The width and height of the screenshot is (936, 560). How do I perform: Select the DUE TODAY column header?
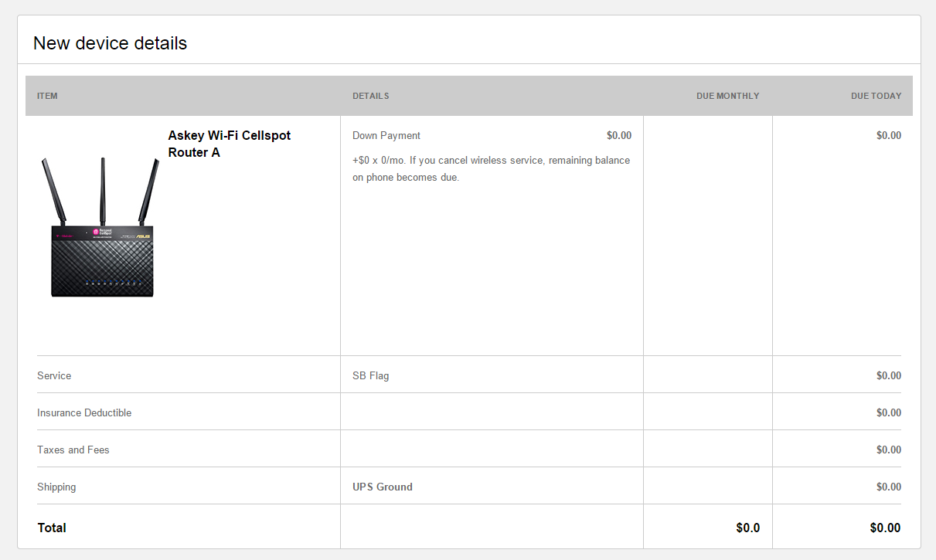tap(876, 96)
